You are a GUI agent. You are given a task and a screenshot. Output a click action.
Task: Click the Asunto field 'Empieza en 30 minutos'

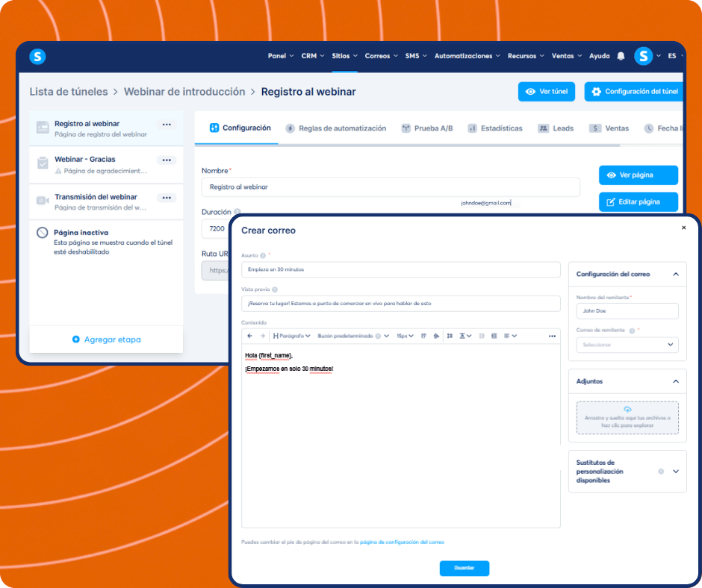pyautogui.click(x=401, y=269)
